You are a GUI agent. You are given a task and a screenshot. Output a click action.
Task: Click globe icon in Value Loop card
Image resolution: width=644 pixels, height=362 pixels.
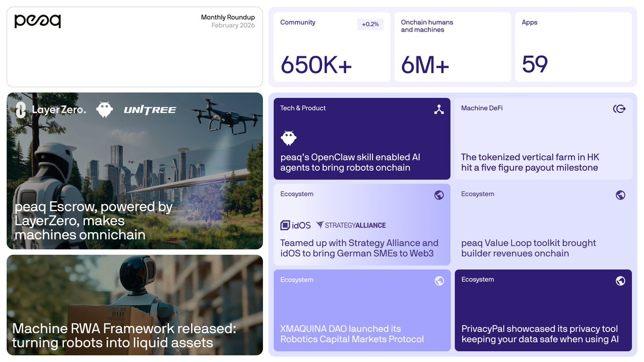coord(620,195)
